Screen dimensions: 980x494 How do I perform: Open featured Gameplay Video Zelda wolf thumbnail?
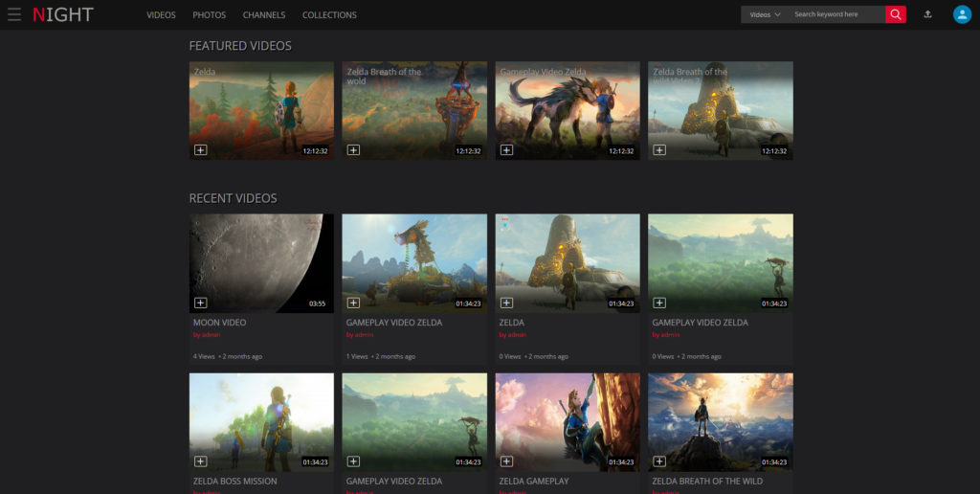click(x=568, y=111)
